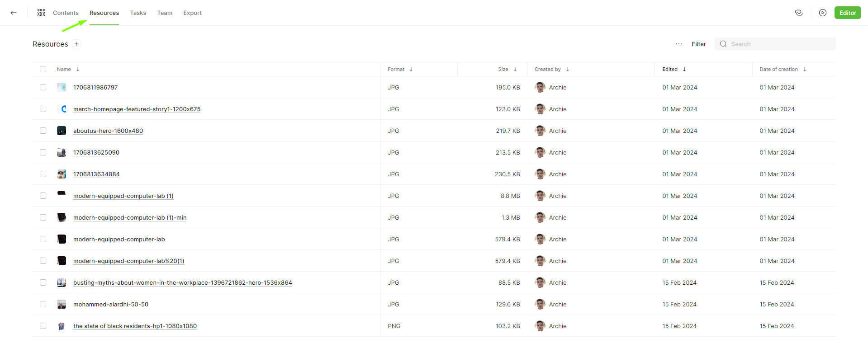Image resolution: width=868 pixels, height=343 pixels.
Task: Open the apps grid icon
Action: pyautogui.click(x=41, y=13)
